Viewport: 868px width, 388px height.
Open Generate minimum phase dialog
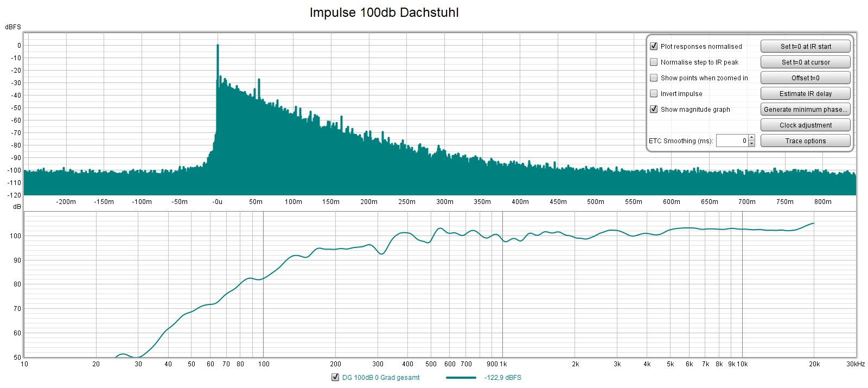[806, 109]
